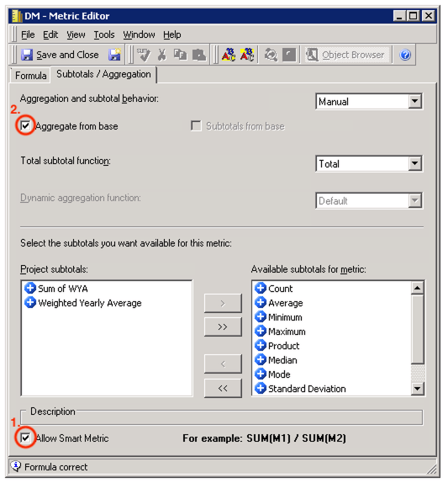
Task: Open the View menu
Action: tap(76, 34)
